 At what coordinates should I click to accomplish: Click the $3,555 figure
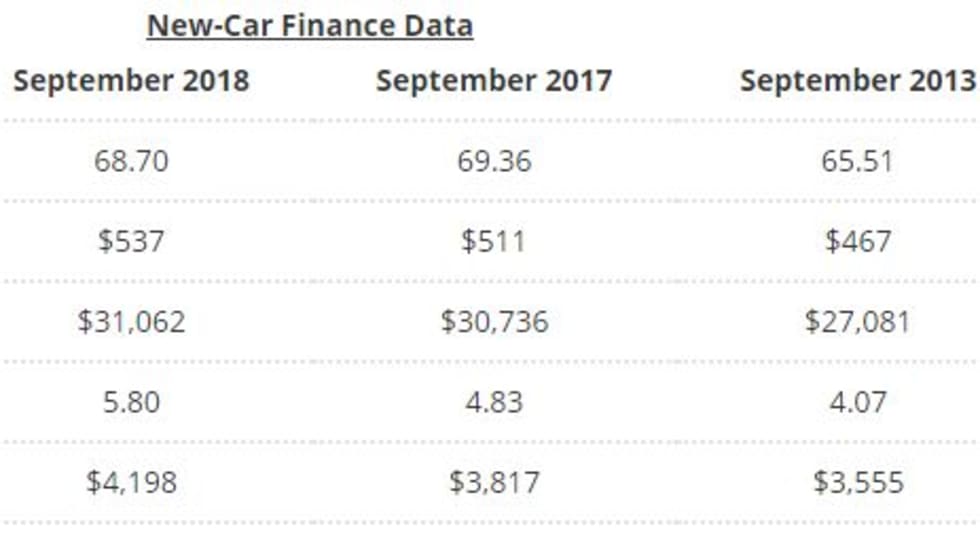[857, 482]
